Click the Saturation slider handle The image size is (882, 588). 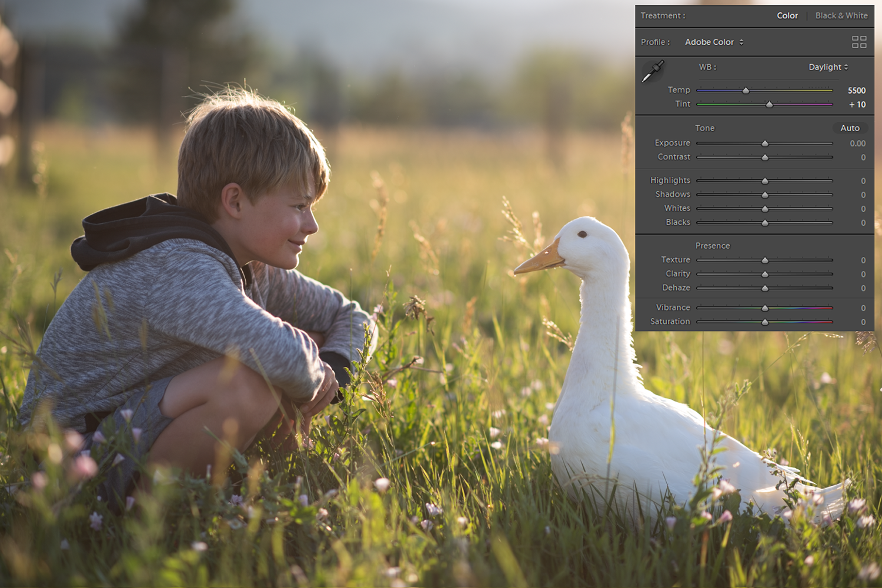pyautogui.click(x=765, y=322)
